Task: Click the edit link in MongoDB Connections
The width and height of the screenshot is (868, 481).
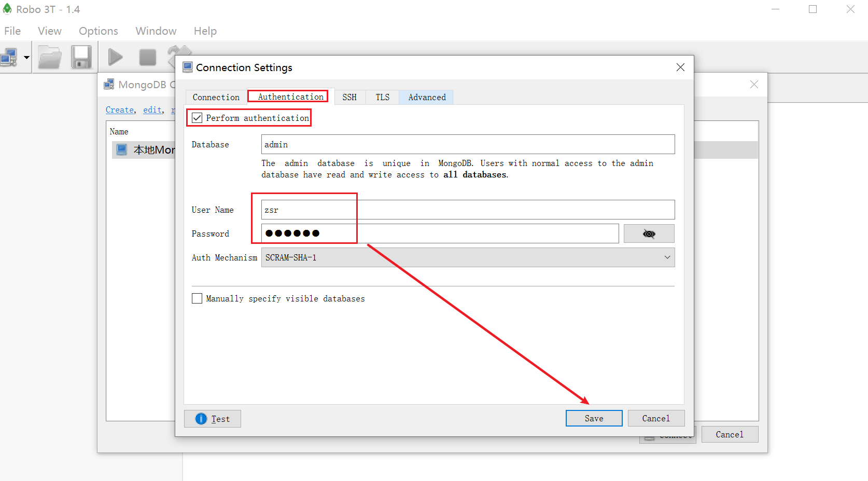Action: pyautogui.click(x=152, y=110)
